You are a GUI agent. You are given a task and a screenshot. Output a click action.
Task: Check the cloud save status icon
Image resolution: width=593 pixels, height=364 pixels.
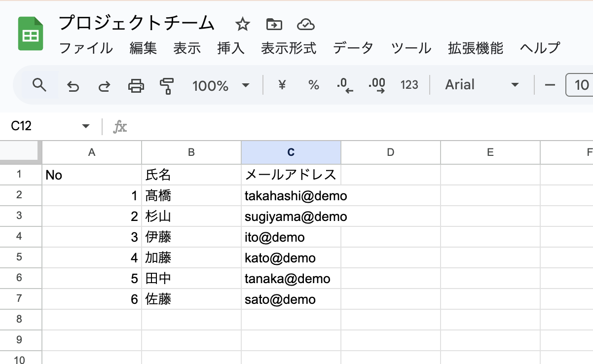click(306, 24)
